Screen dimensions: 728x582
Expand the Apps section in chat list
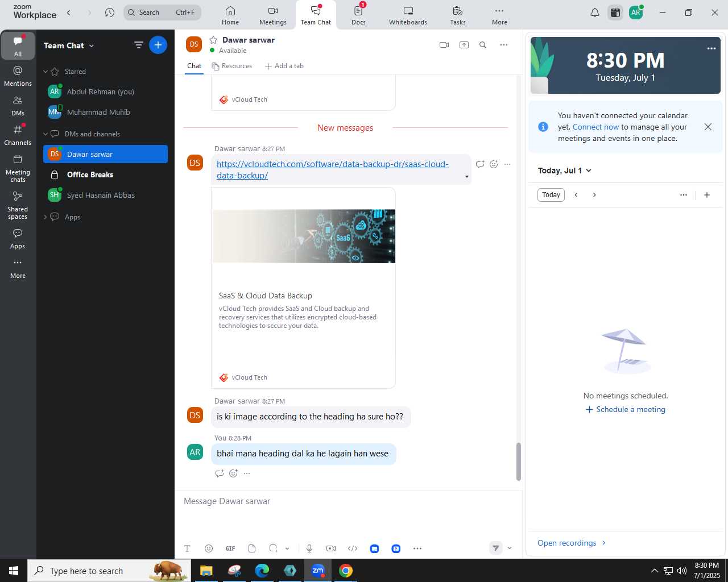click(x=45, y=217)
